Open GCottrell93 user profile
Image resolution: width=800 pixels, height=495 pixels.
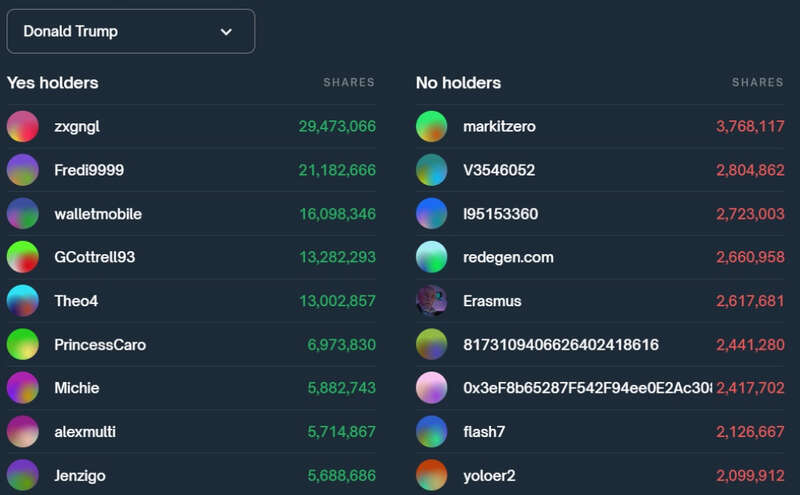coord(95,257)
